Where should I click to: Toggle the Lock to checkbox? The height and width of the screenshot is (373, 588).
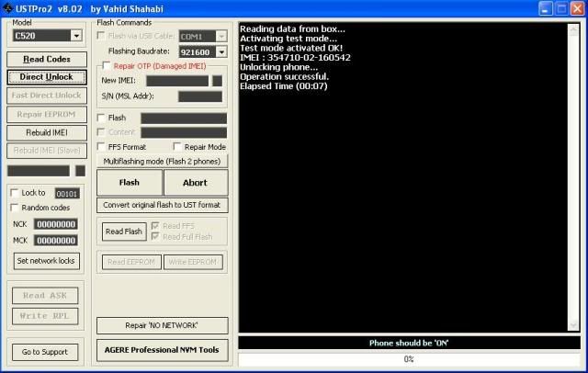(x=15, y=193)
